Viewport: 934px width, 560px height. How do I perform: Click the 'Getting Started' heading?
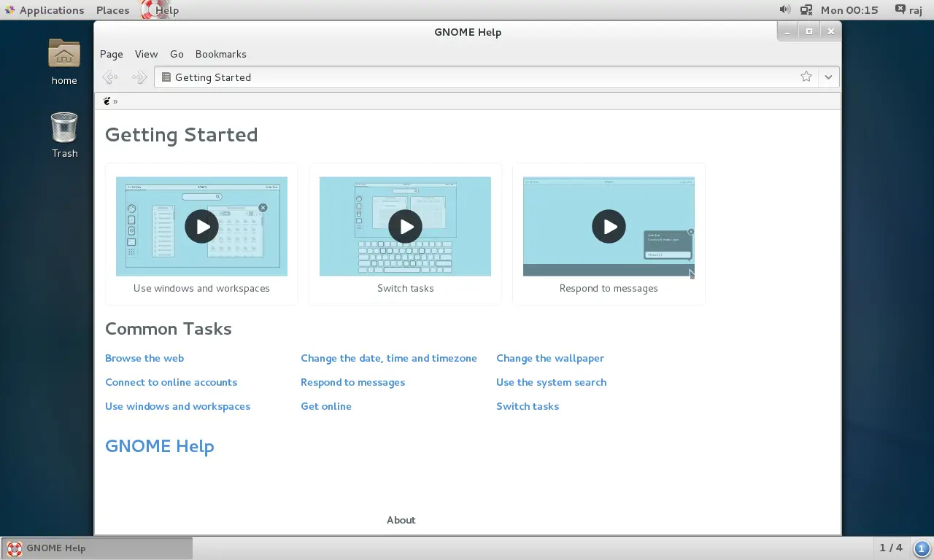[x=182, y=135]
